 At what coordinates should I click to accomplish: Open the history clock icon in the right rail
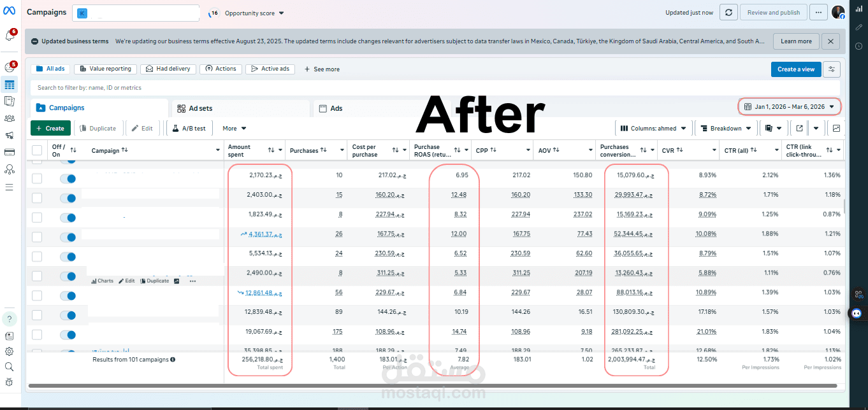point(858,46)
